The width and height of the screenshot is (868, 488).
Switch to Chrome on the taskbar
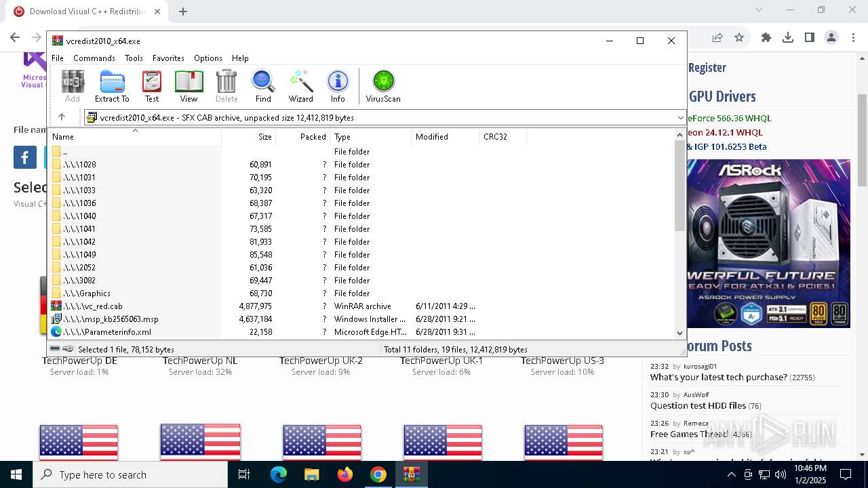tap(378, 474)
